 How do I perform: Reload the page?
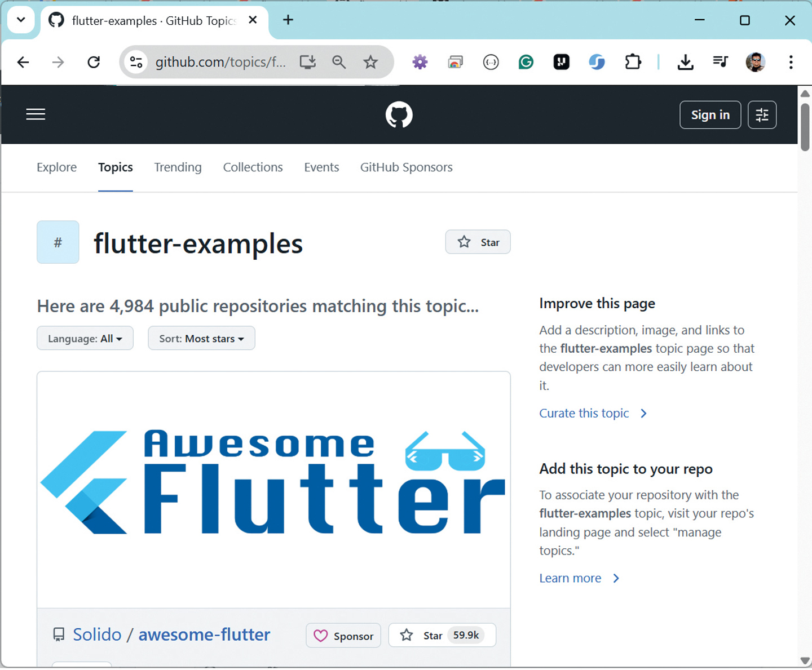(x=94, y=62)
